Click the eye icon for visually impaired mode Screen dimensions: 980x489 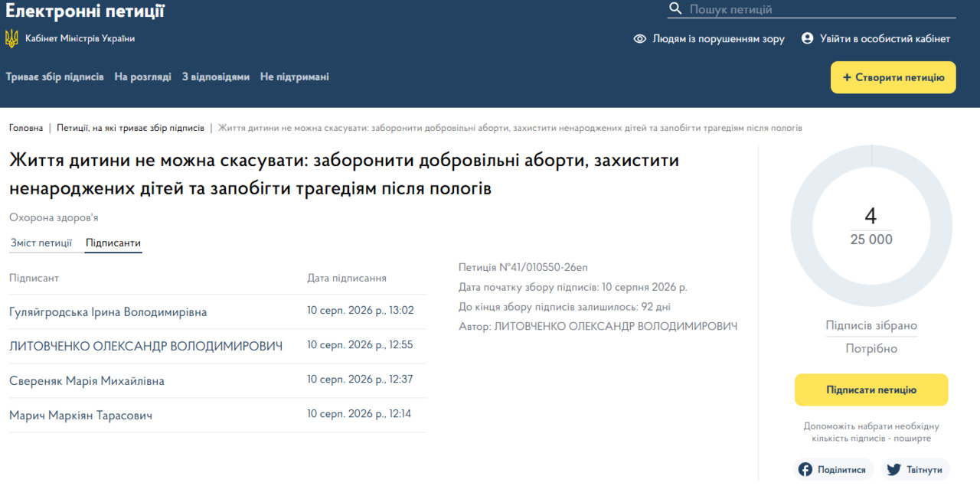coord(640,38)
